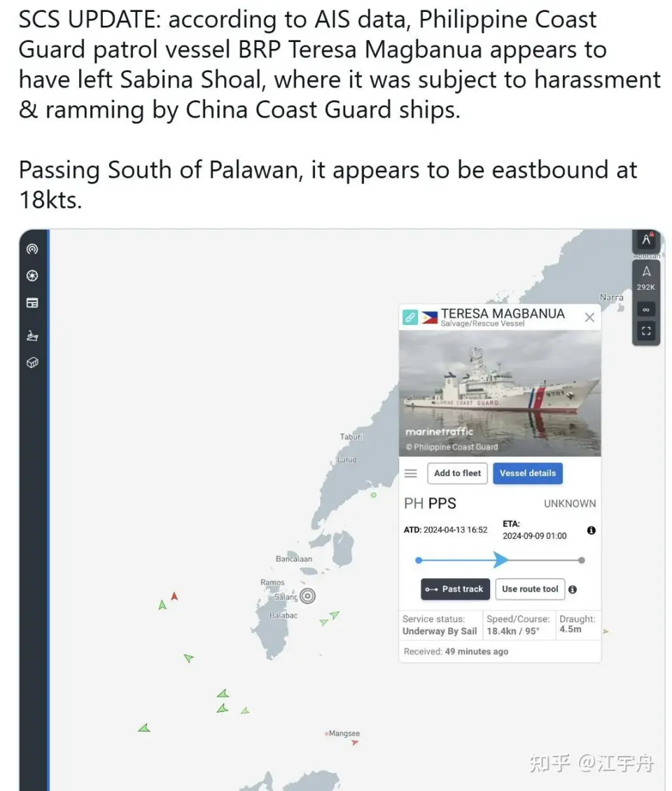Open the 3D box icon in sidebar
The height and width of the screenshot is (791, 672).
point(32,363)
